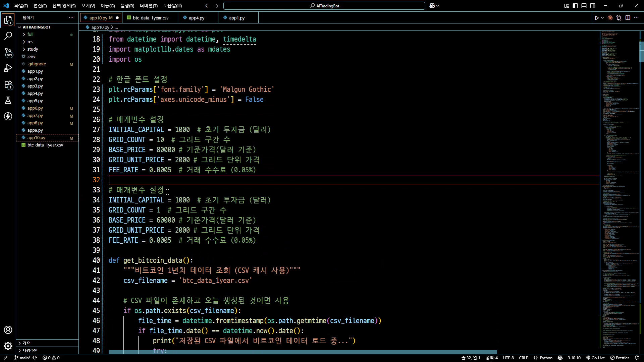Open the Extensions view in the activity bar

point(8,85)
